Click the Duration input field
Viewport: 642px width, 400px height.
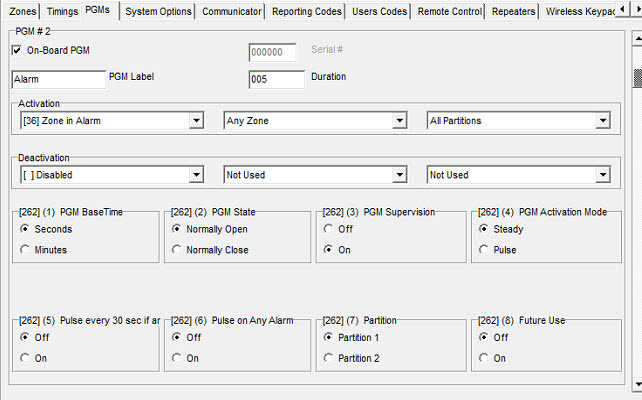pos(276,79)
